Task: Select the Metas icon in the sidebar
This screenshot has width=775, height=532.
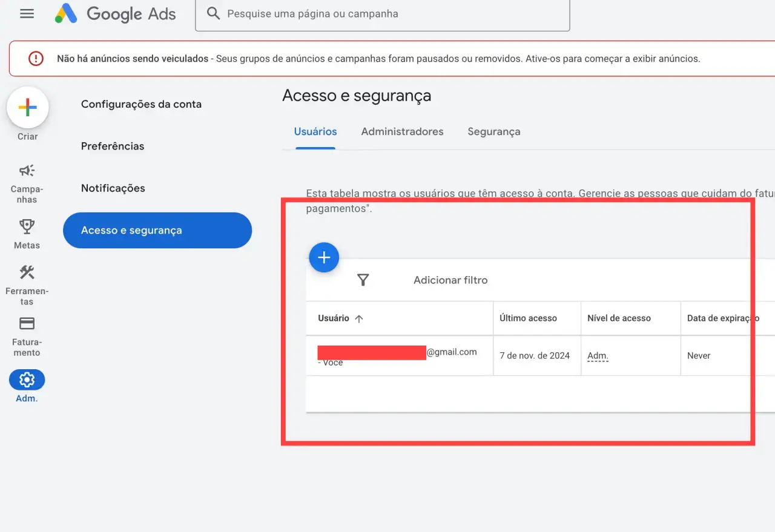Action: click(27, 225)
